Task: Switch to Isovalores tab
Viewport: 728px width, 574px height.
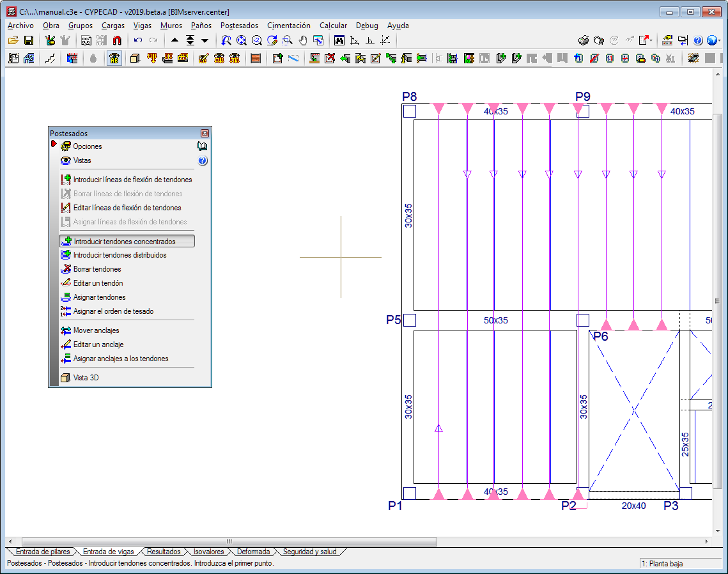Action: pyautogui.click(x=208, y=552)
